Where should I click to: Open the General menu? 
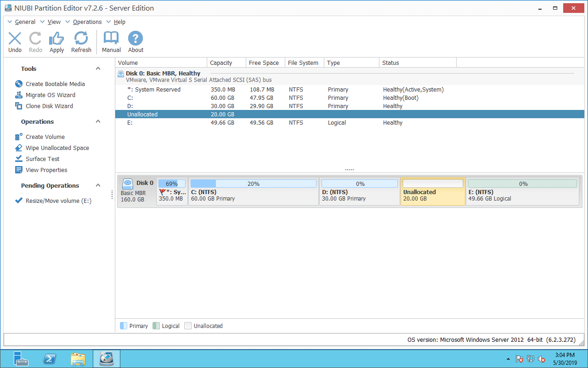pos(25,22)
